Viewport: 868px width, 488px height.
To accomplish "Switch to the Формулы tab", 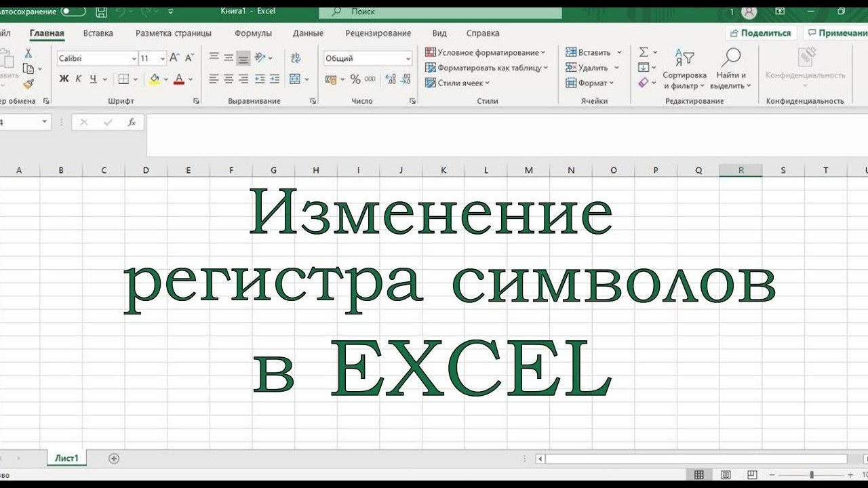I will (253, 33).
